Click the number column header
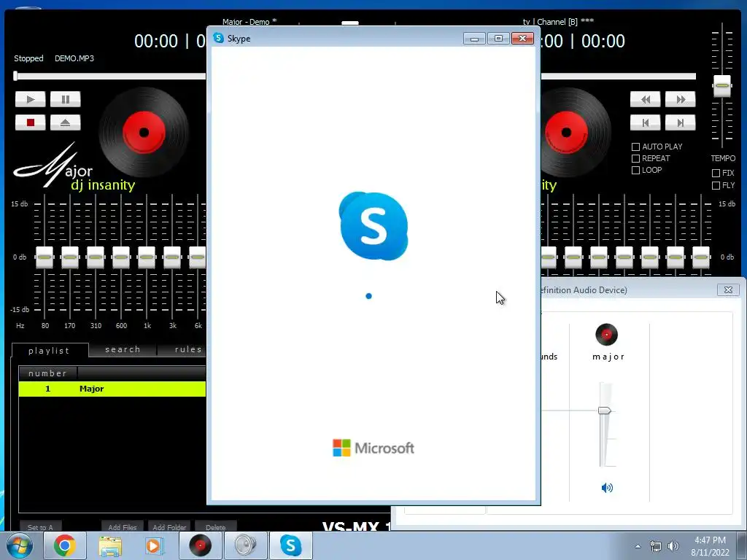 47,373
